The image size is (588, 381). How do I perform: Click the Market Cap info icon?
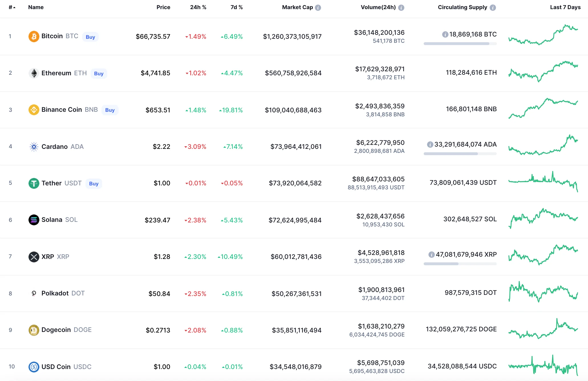click(318, 8)
